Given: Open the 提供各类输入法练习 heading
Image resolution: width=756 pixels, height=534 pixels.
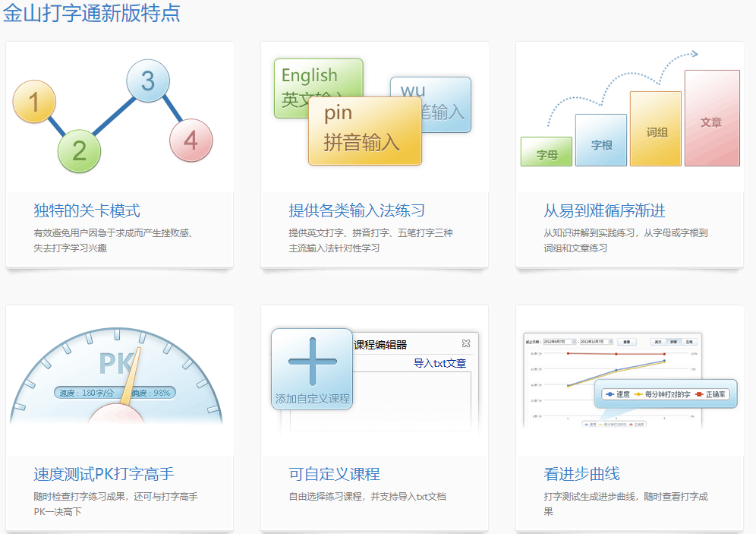Looking at the screenshot, I should (x=357, y=211).
